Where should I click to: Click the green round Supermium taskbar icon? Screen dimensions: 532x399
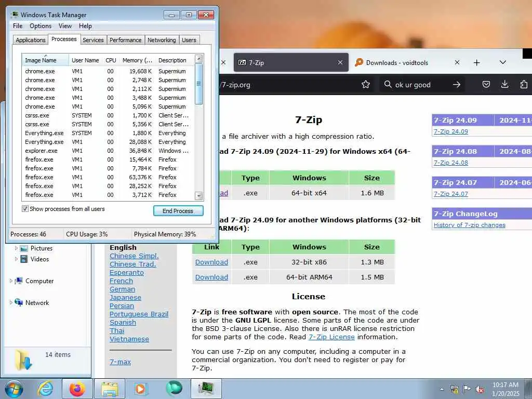(174, 388)
